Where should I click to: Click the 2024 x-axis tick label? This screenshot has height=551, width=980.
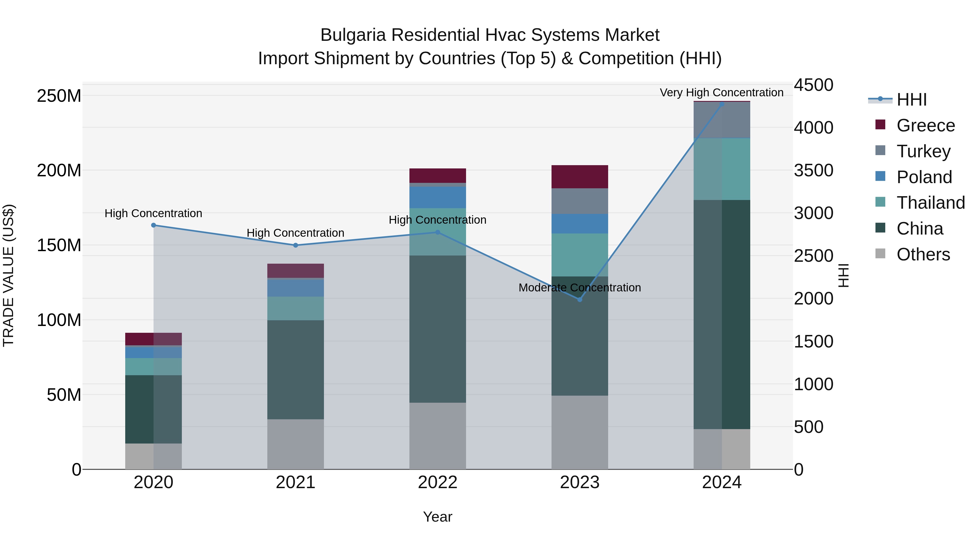pos(722,482)
